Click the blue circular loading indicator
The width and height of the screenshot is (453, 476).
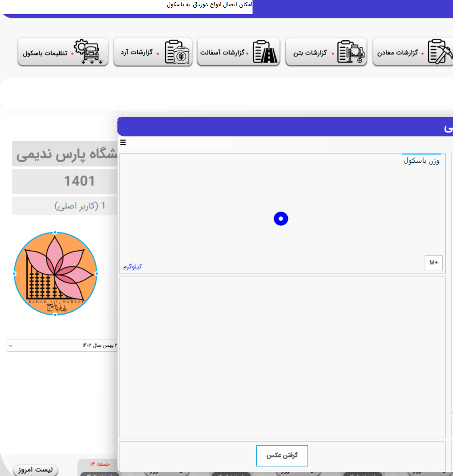pos(281,219)
